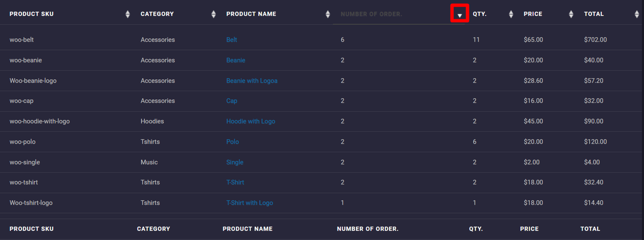Viewport: 644px width, 240px height.
Task: Sort table by Product SKU arrows
Action: point(128,14)
